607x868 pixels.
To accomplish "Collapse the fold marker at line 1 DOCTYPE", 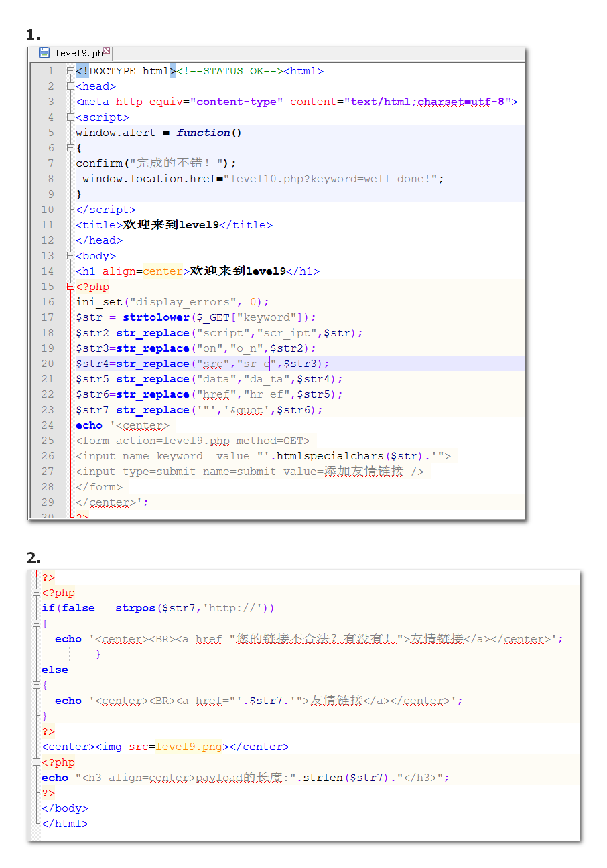I will (x=70, y=71).
